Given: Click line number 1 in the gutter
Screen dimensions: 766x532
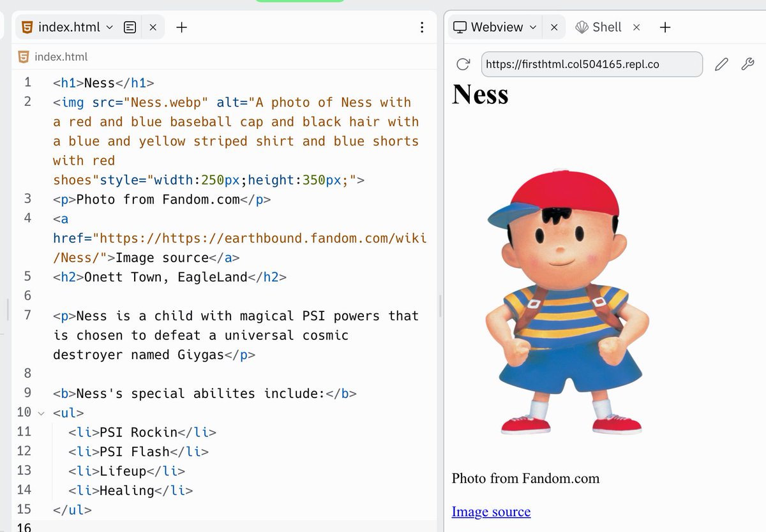Looking at the screenshot, I should 27,82.
